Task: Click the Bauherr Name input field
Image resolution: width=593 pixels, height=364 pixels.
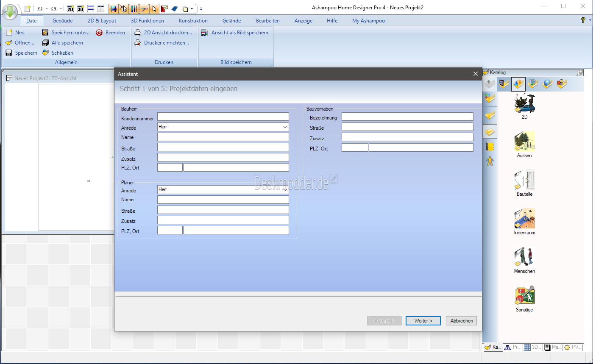Action: coord(223,137)
